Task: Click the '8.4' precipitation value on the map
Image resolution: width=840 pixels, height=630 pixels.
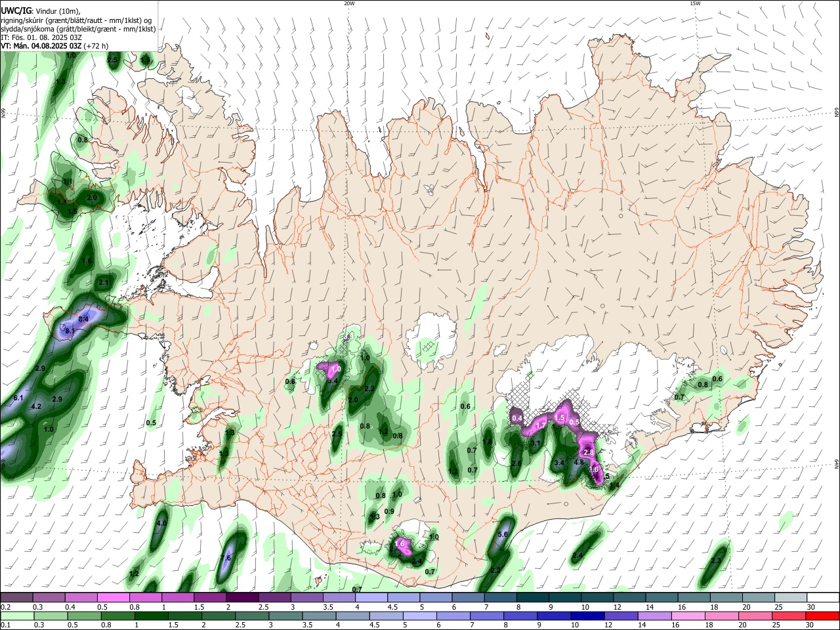Action: 83,319
